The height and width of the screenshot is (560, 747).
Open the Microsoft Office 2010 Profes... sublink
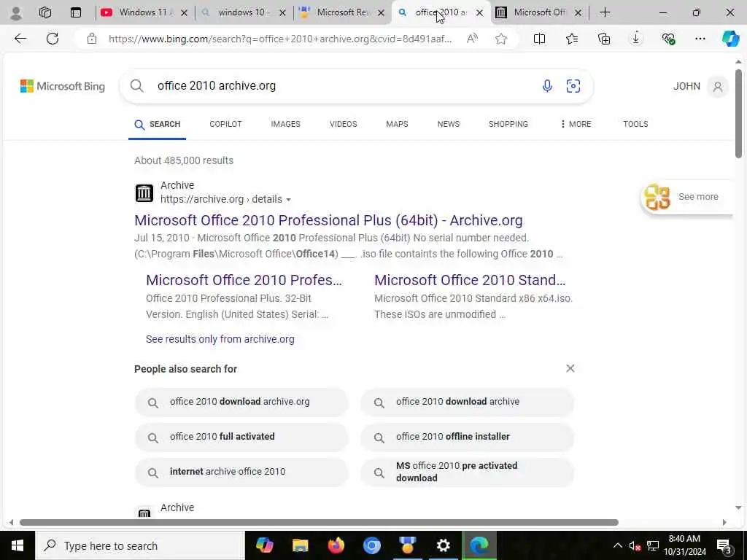pyautogui.click(x=244, y=280)
